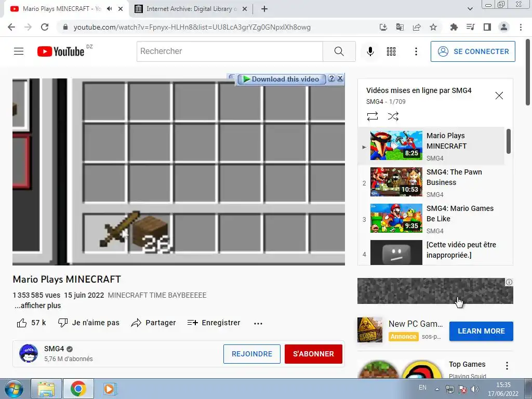Toggle Chrome side panel
Image resolution: width=532 pixels, height=399 pixels.
click(x=487, y=27)
